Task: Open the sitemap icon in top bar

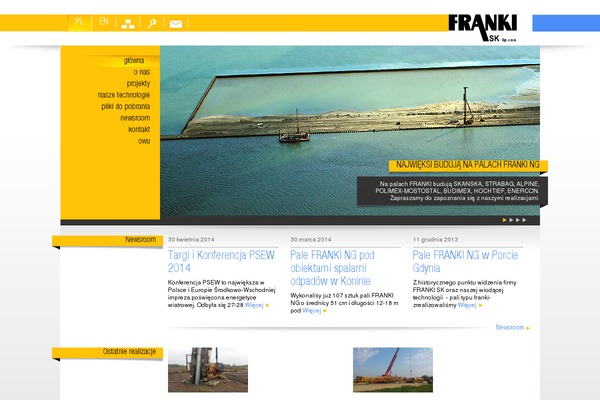Action: click(128, 24)
